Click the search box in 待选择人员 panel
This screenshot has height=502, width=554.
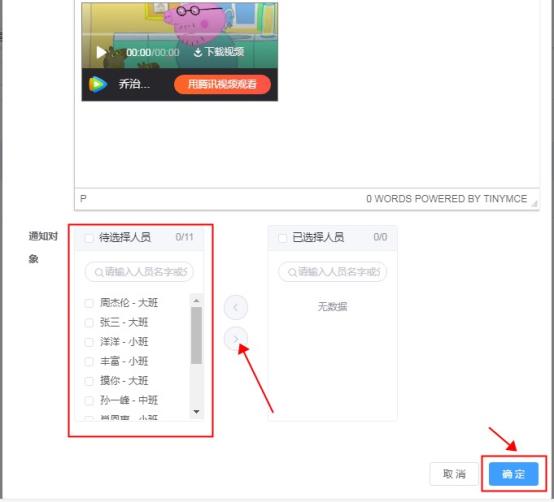tap(139, 272)
